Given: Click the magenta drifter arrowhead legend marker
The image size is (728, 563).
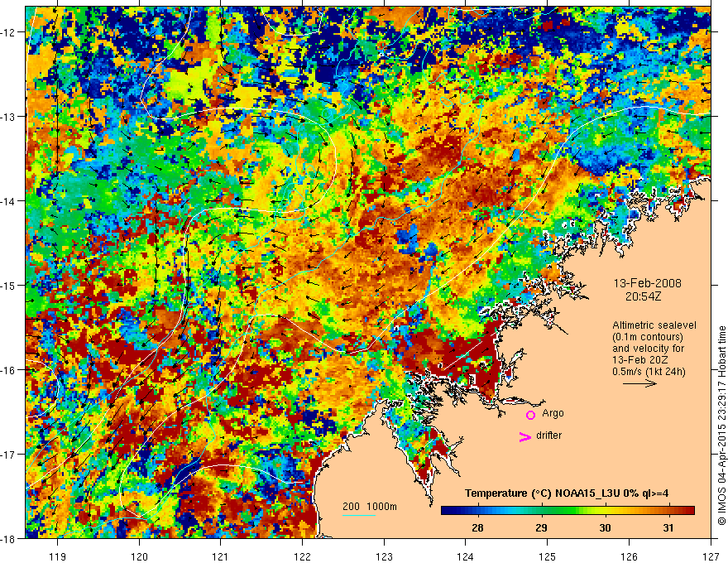Looking at the screenshot, I should pos(524,436).
